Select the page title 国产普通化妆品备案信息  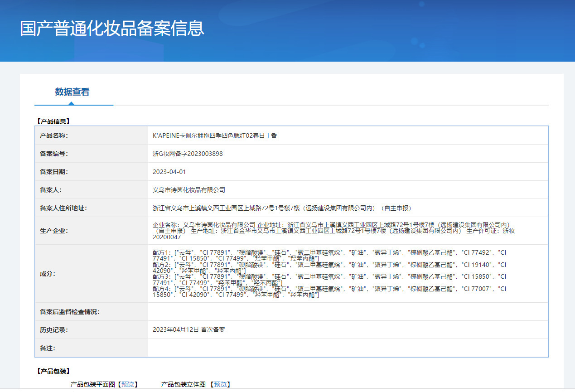point(112,28)
